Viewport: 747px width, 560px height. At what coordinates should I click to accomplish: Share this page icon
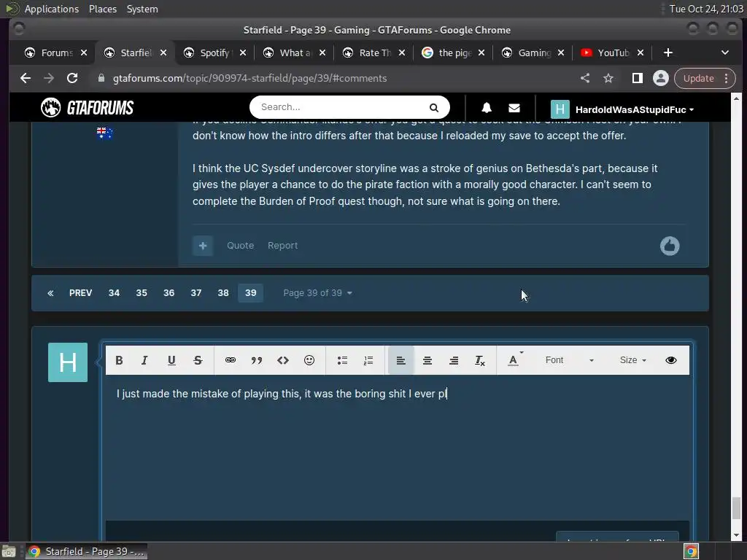click(x=585, y=78)
